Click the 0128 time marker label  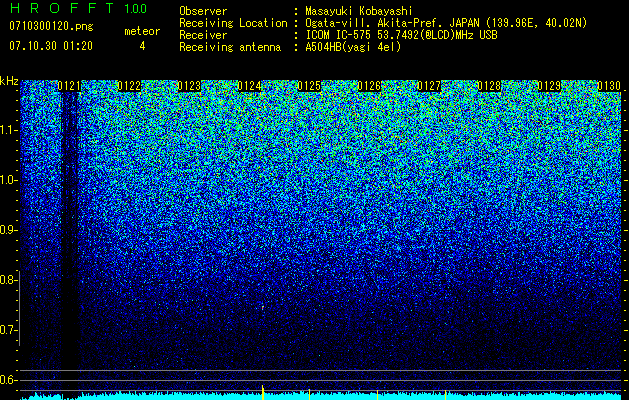coord(489,86)
